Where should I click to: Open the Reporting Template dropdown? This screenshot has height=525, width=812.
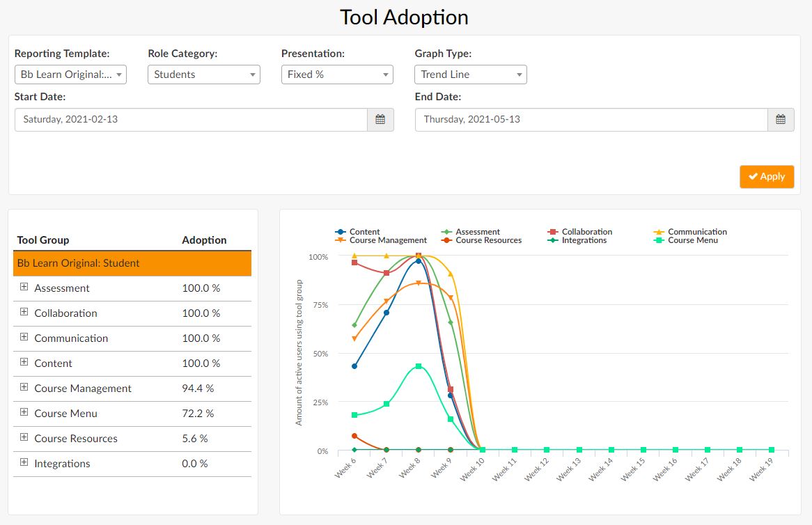click(x=70, y=75)
